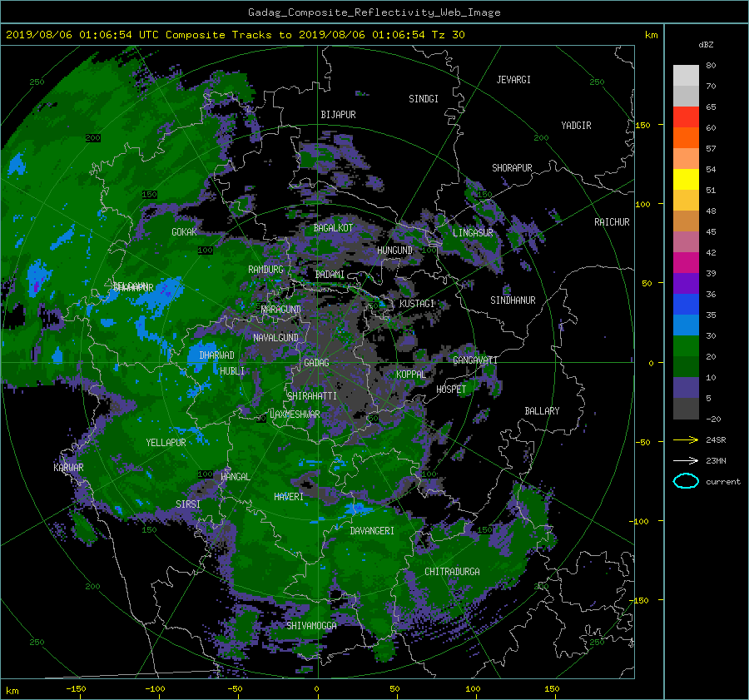Click the RAICHUR city label

[x=612, y=222]
